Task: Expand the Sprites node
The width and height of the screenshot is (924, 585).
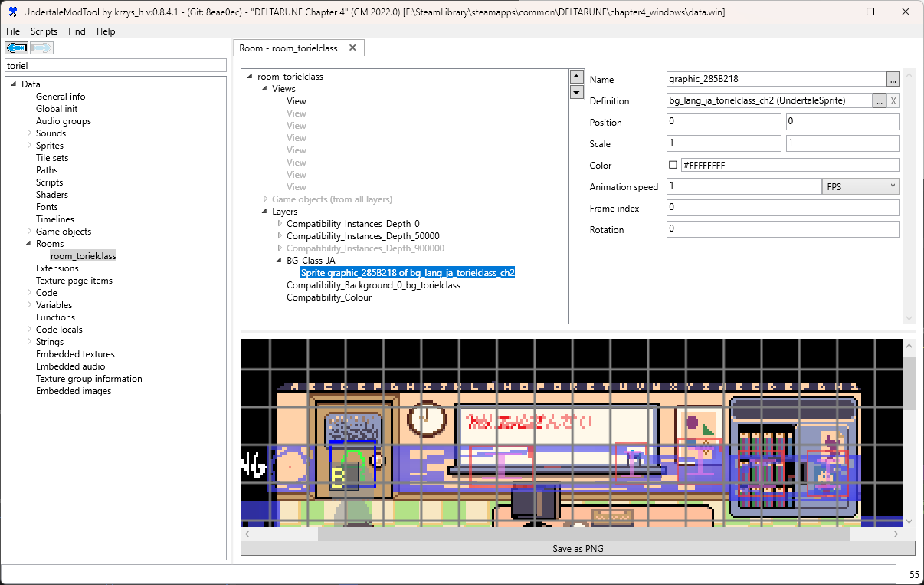Action: coord(29,146)
